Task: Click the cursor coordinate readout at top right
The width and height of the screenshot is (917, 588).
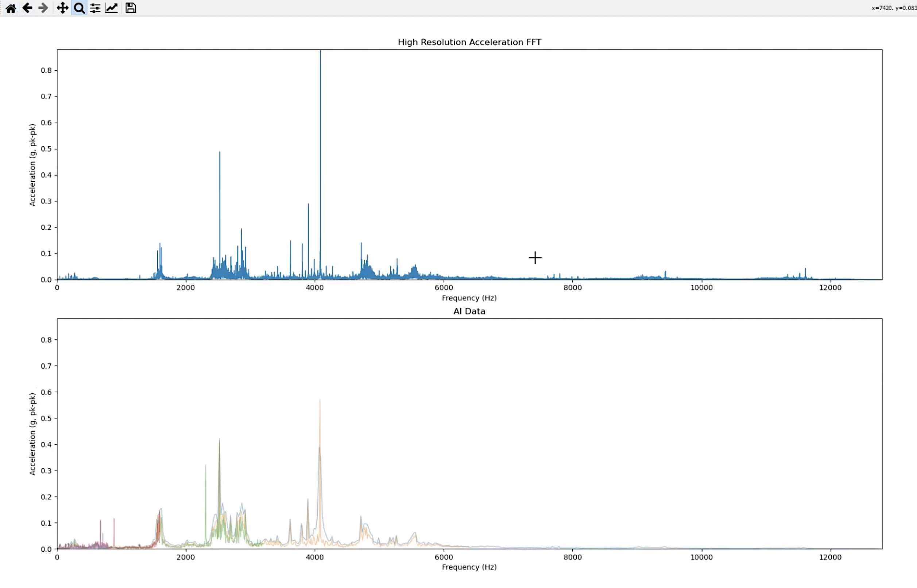Action: tap(893, 8)
